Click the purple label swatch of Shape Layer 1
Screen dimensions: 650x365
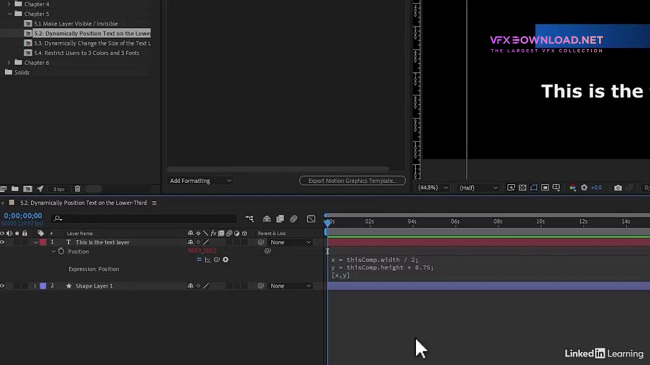pos(43,286)
